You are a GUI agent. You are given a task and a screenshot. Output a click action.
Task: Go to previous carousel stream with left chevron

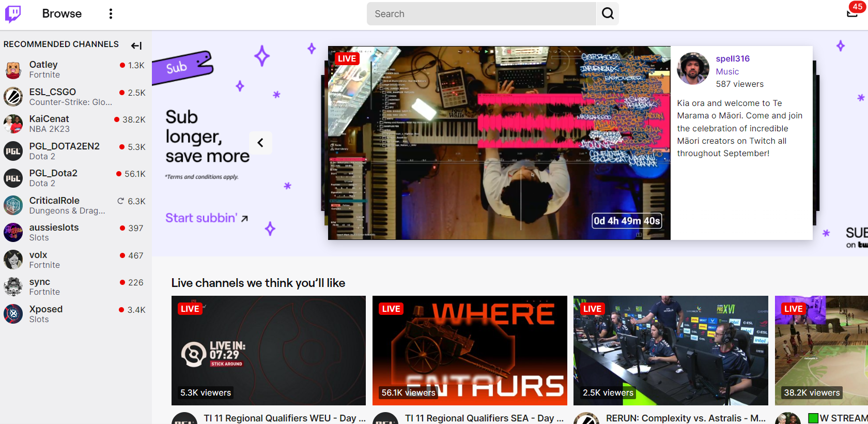(x=260, y=143)
